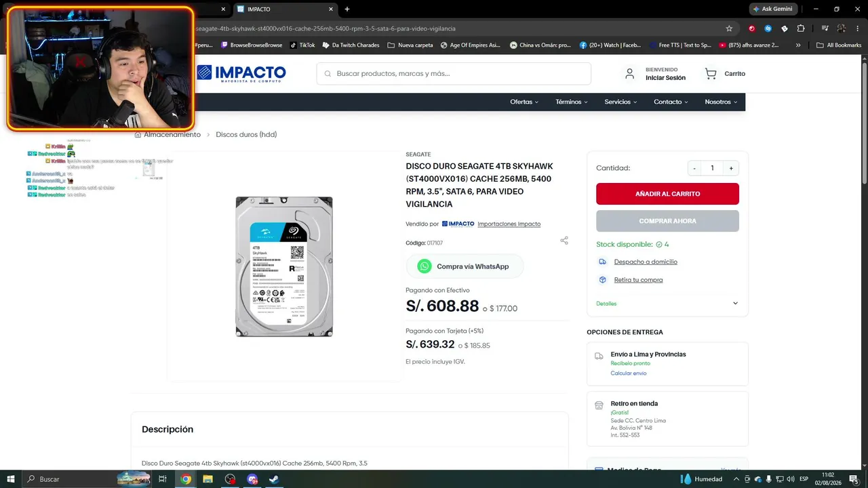Open the Chrome extensions puzzle icon
The height and width of the screenshot is (488, 868).
coord(801,28)
